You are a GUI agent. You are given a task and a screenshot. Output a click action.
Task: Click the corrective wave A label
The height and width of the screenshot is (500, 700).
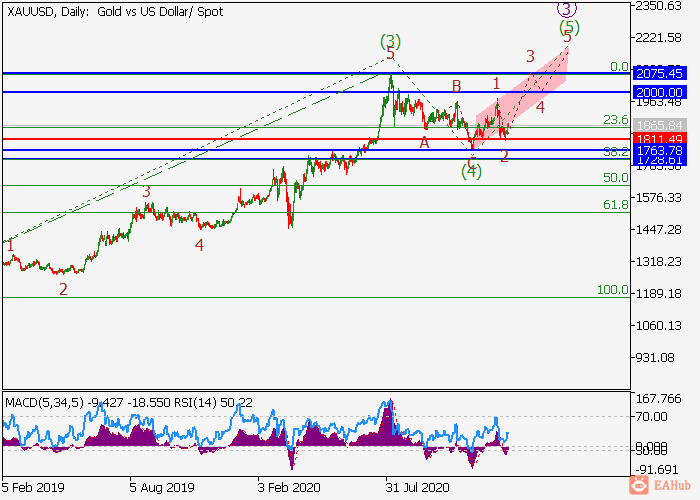coord(424,143)
